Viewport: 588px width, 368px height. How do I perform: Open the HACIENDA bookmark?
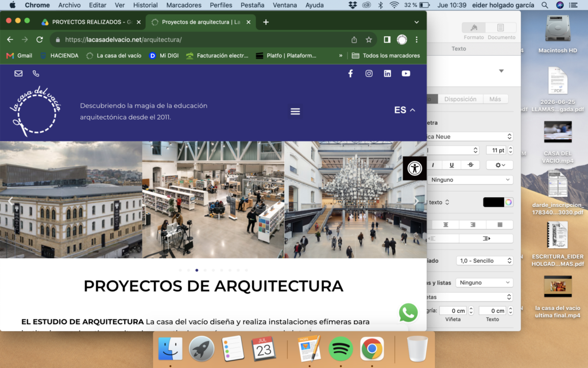[59, 56]
